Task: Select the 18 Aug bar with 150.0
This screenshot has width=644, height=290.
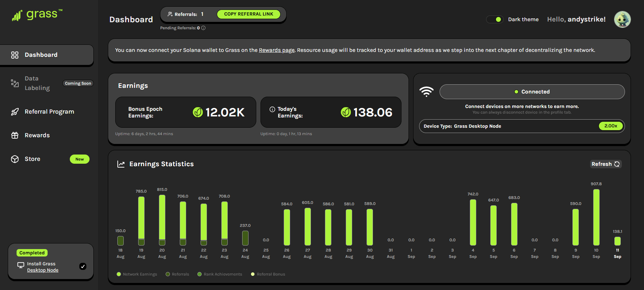Action: (121, 241)
